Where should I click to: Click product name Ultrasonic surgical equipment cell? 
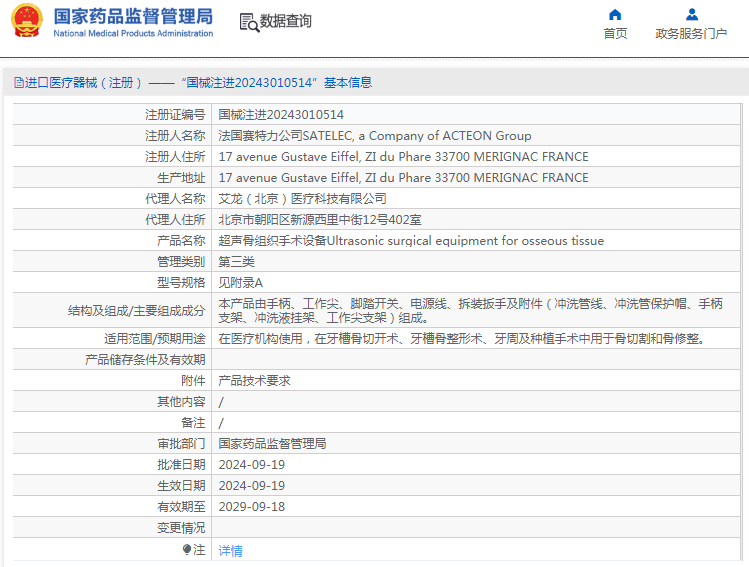point(411,241)
